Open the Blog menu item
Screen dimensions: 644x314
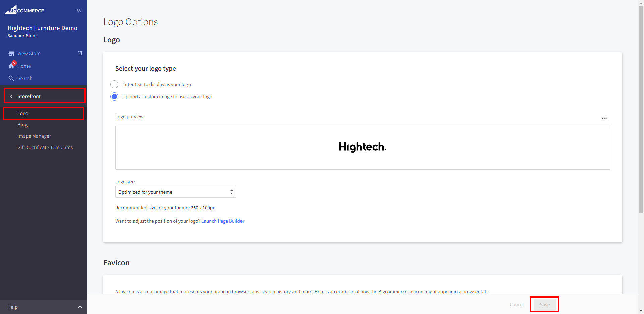pos(22,125)
